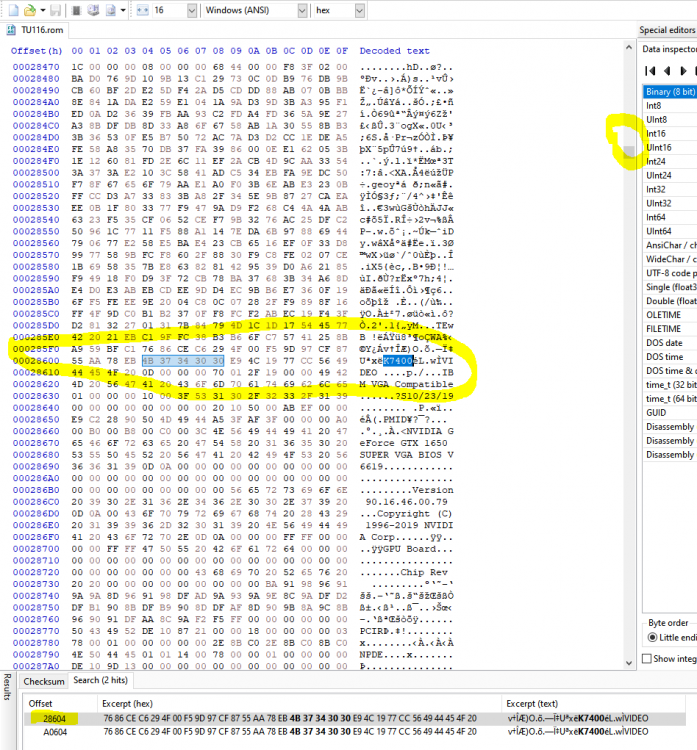Click the hex view scroll up arrow

click(629, 47)
